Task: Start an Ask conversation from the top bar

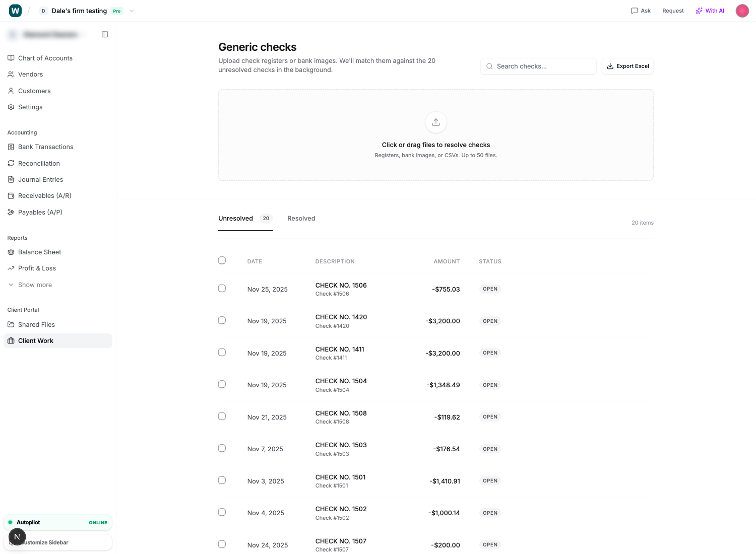Action: pyautogui.click(x=641, y=11)
